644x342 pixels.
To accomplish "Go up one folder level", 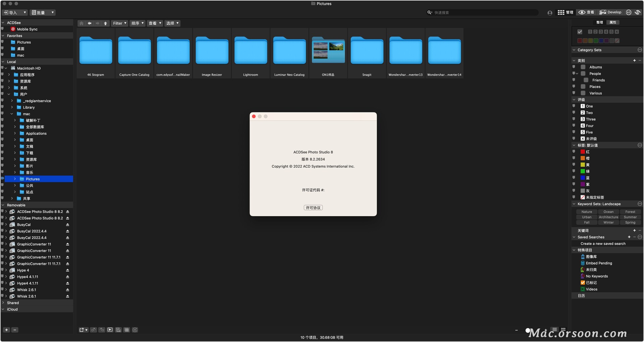I will (106, 23).
